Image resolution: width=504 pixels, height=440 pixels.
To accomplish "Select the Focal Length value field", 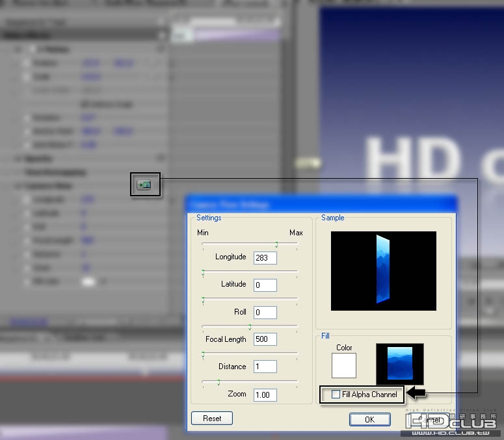I will point(265,339).
